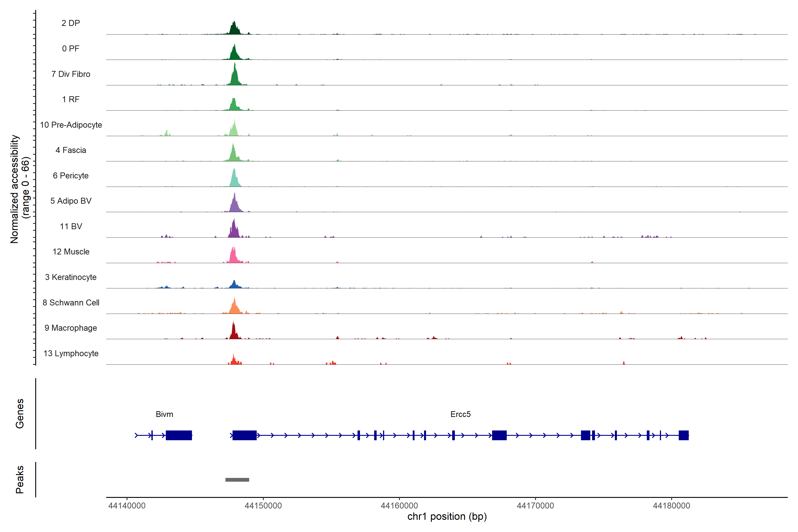Click the Ercc5 gene name
Image resolution: width=798 pixels, height=532 pixels.
point(460,414)
